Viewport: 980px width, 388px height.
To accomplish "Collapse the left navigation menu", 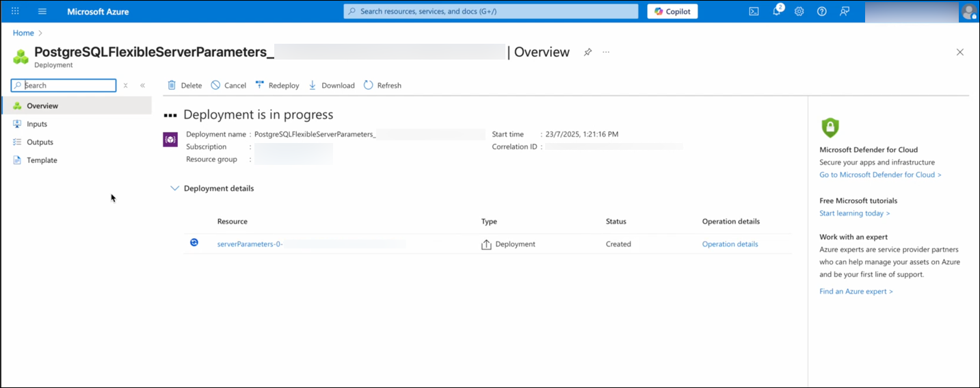I will [x=142, y=86].
